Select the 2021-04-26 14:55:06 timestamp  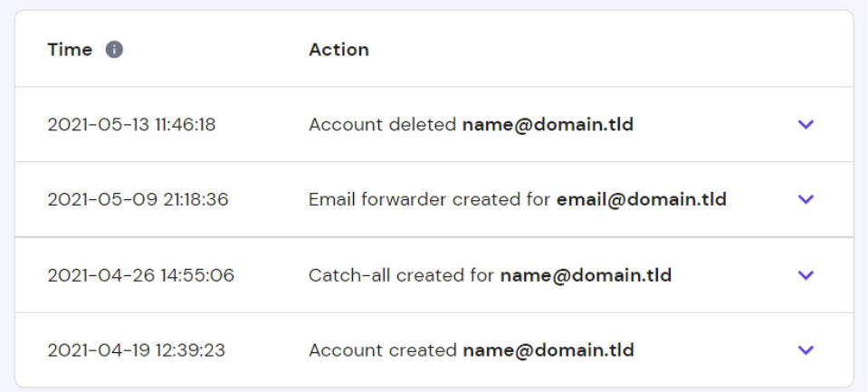pos(140,275)
